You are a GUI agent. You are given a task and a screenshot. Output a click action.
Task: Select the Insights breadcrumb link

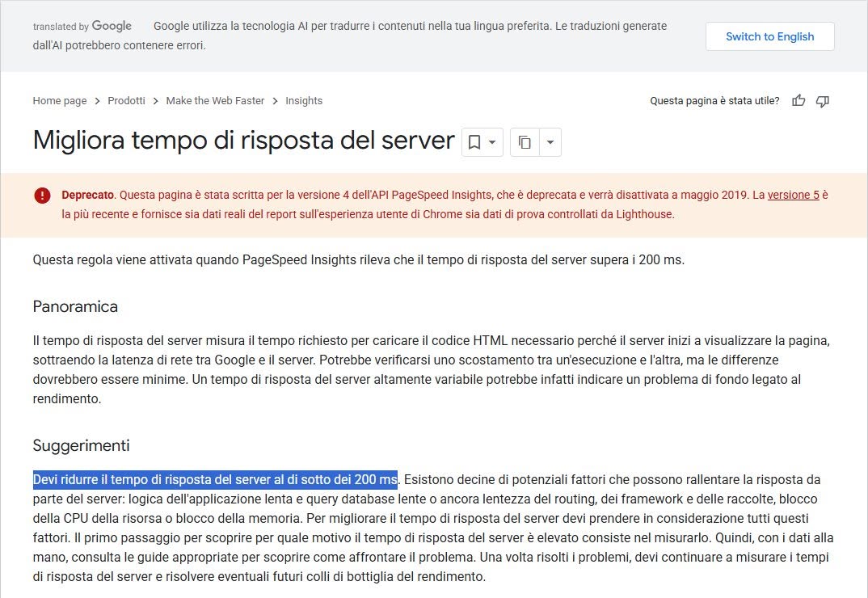pyautogui.click(x=304, y=101)
